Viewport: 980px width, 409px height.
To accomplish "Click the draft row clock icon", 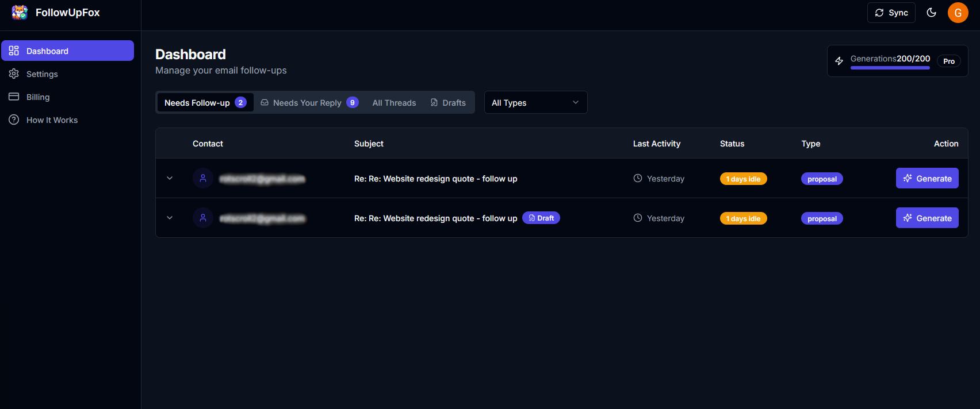I will click(x=638, y=218).
